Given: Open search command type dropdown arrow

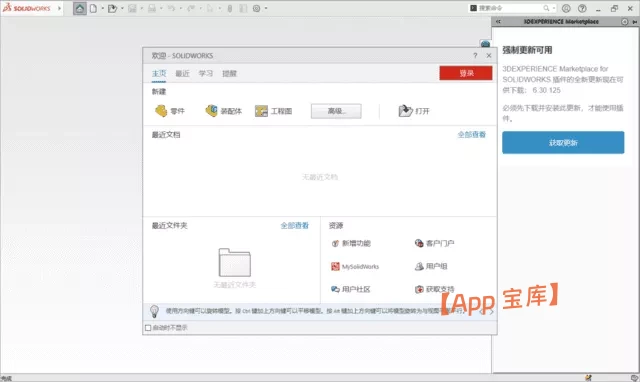Looking at the screenshot, I should [554, 8].
